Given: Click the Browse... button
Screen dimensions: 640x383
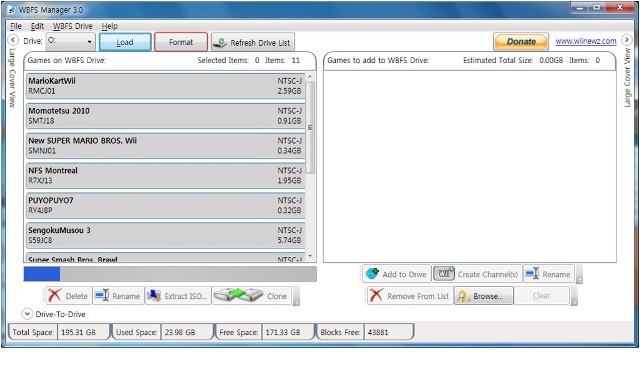Looking at the screenshot, I should tap(484, 296).
